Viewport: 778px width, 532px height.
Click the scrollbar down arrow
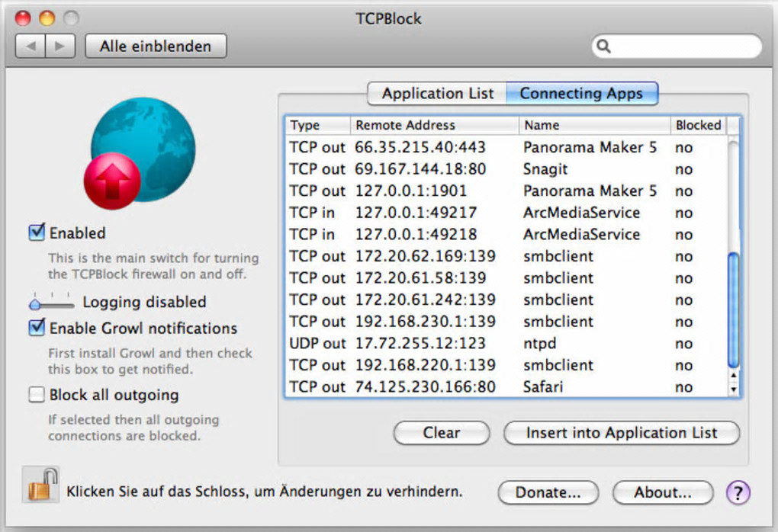point(733,389)
